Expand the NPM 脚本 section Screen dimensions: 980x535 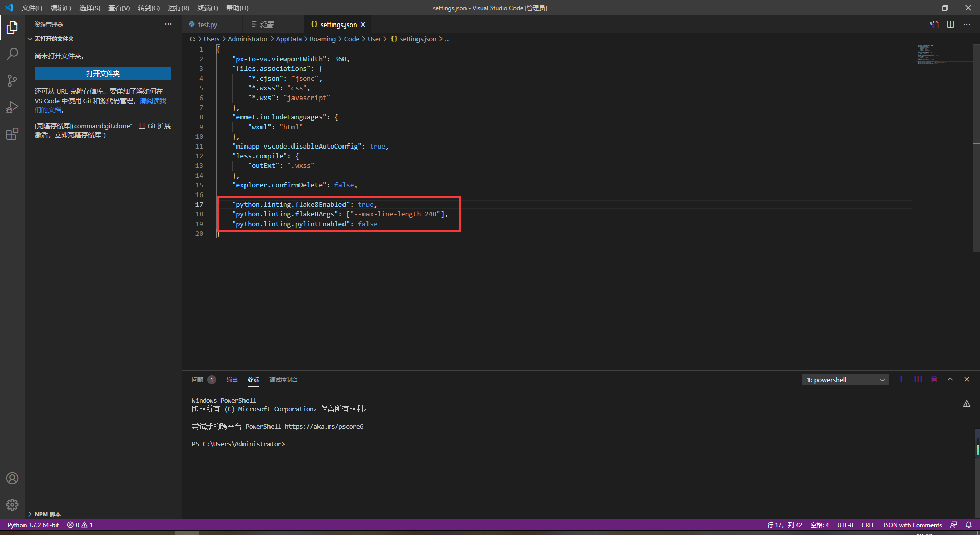tap(46, 514)
